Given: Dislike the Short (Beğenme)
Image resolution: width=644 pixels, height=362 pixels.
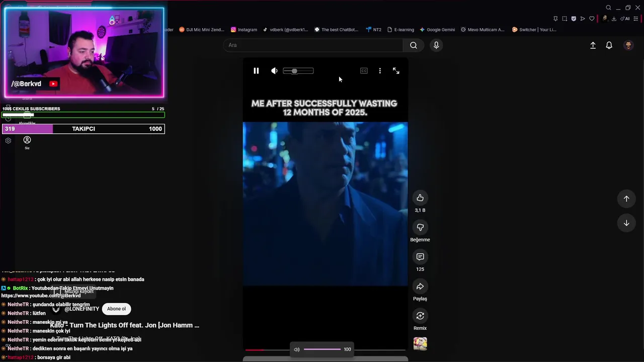Looking at the screenshot, I should [x=420, y=227].
